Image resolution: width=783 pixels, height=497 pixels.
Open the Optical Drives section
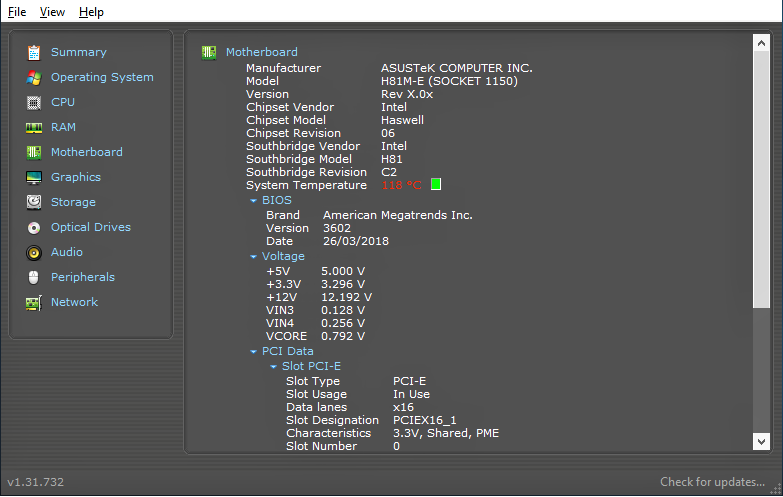click(90, 227)
